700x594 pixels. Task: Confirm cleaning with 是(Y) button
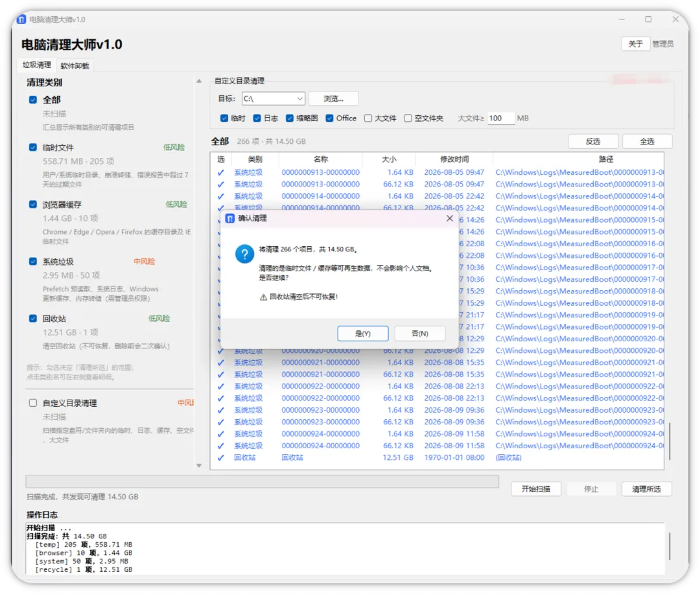[x=362, y=334]
